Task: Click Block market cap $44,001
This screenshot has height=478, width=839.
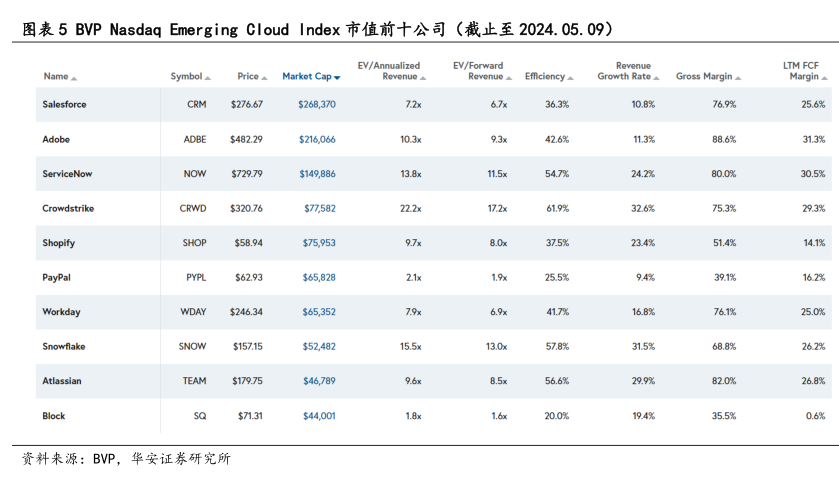Action: coord(319,416)
